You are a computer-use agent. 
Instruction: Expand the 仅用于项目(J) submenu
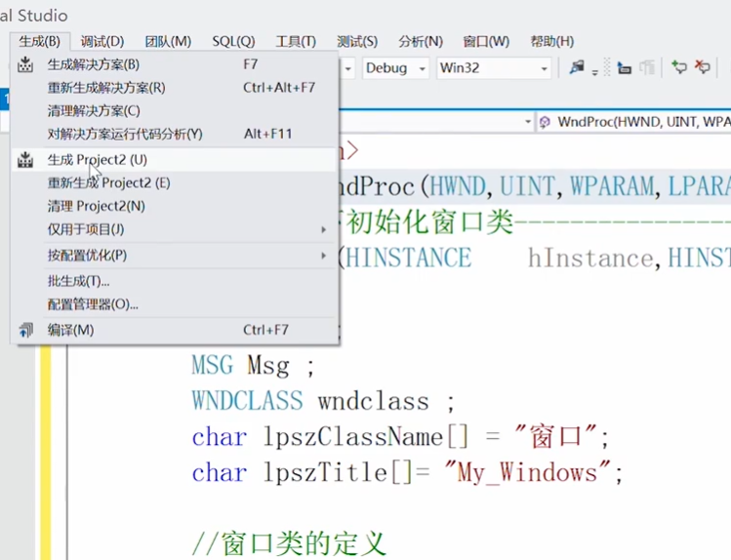pyautogui.click(x=175, y=229)
